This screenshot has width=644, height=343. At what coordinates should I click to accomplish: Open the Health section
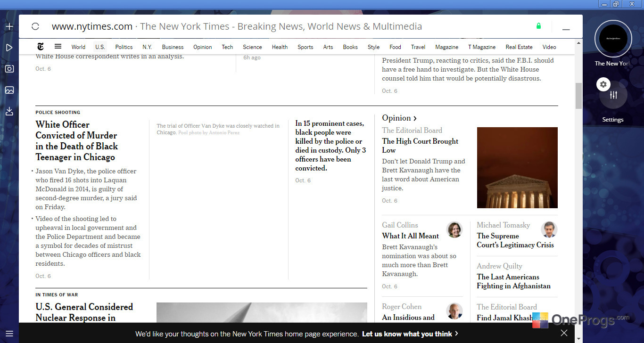(x=280, y=47)
